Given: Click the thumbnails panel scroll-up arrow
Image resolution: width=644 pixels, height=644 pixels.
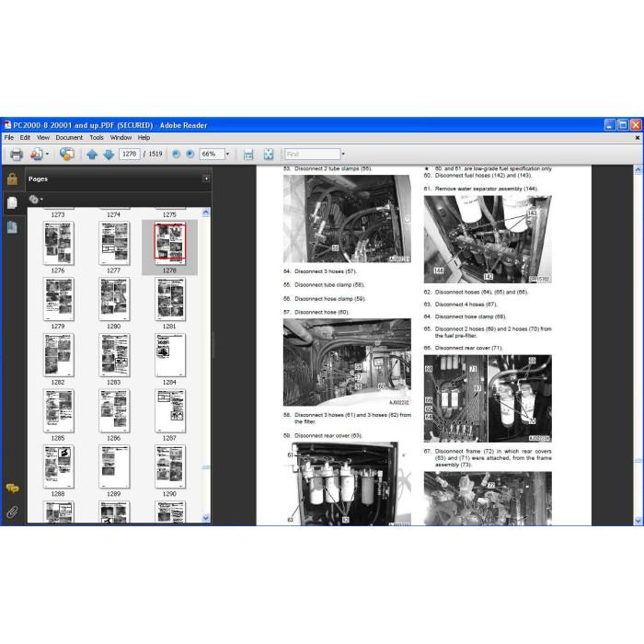Looking at the screenshot, I should tap(206, 213).
